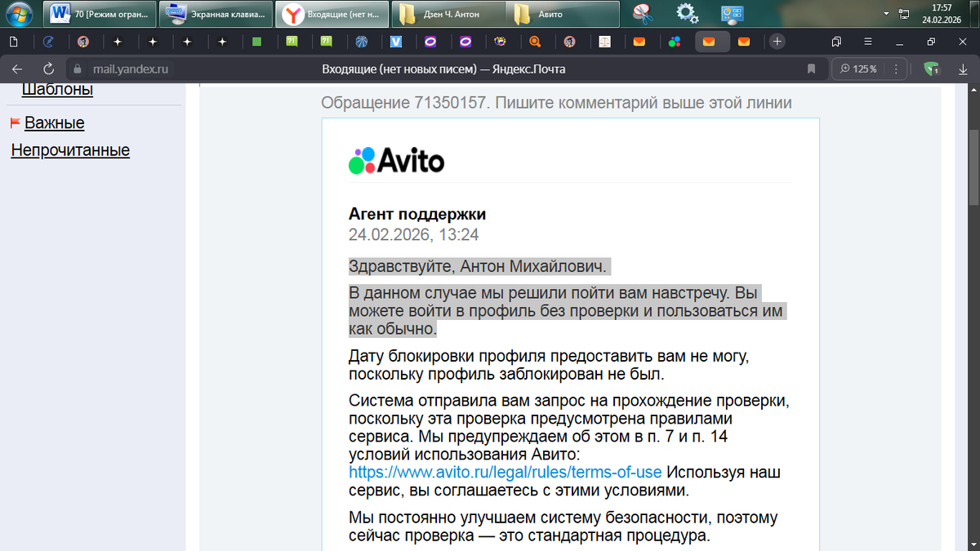
Task: Switch to the green square tab
Action: (256, 41)
